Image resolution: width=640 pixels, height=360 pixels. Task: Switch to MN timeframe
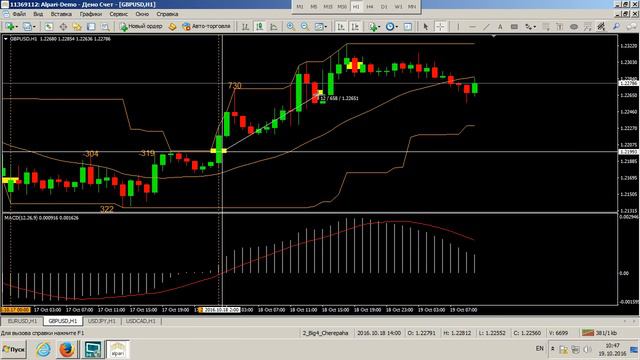[x=412, y=7]
